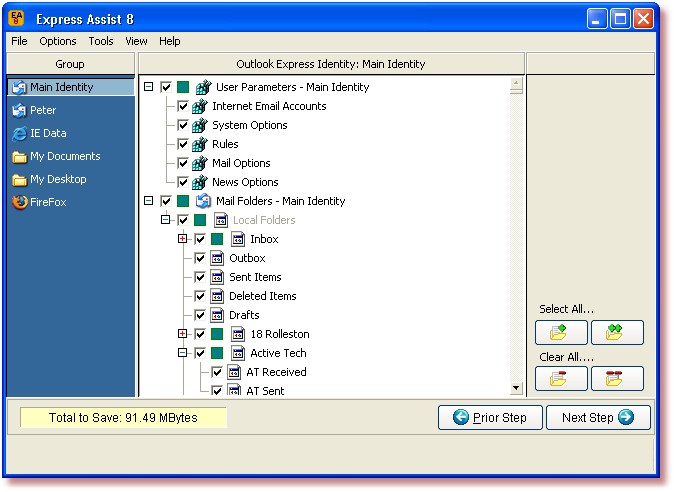Collapse the User Parameters tree node
The image size is (674, 492).
(149, 87)
